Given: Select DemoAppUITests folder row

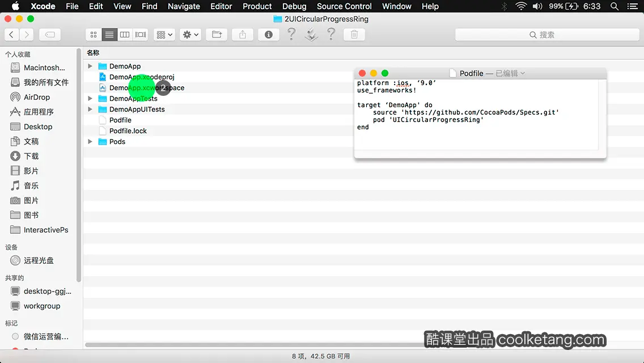Looking at the screenshot, I should point(137,109).
